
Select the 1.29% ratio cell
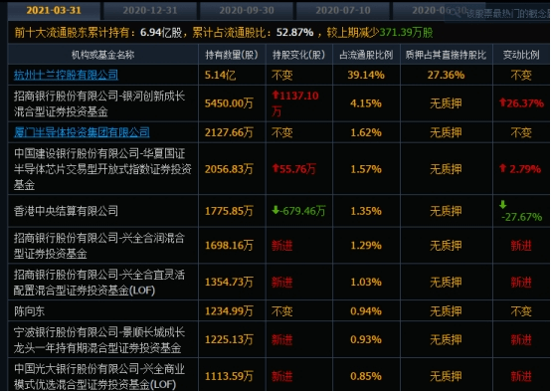[x=366, y=246]
